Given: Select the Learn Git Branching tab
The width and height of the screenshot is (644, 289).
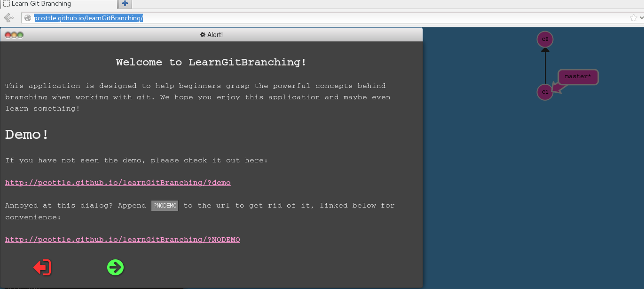Looking at the screenshot, I should [58, 4].
